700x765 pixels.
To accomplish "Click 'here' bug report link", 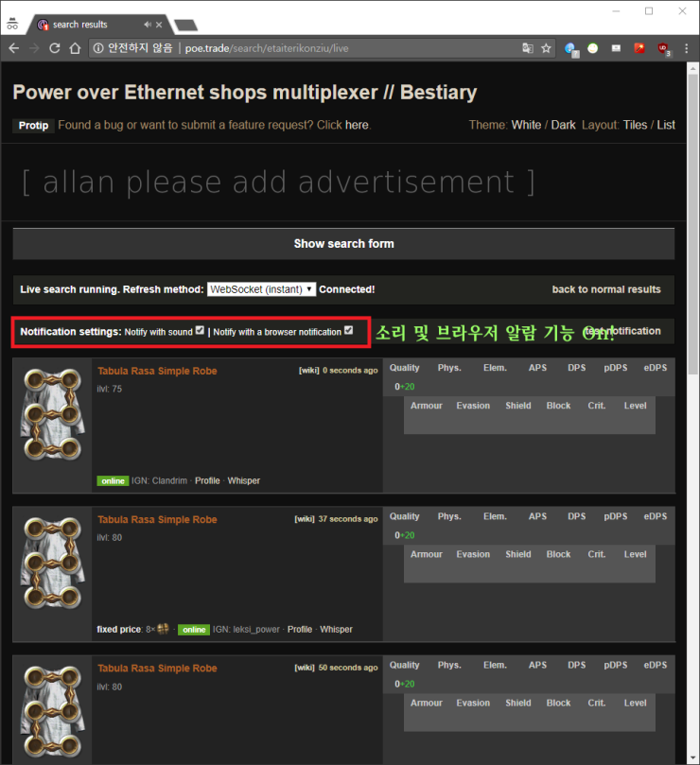I will (x=357, y=125).
